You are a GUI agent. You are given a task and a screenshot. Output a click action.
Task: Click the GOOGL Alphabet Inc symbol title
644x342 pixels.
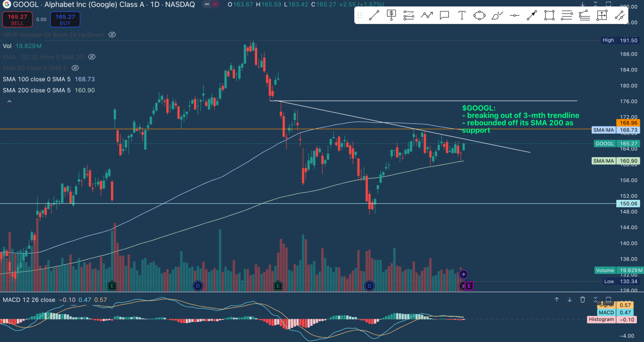[104, 4]
